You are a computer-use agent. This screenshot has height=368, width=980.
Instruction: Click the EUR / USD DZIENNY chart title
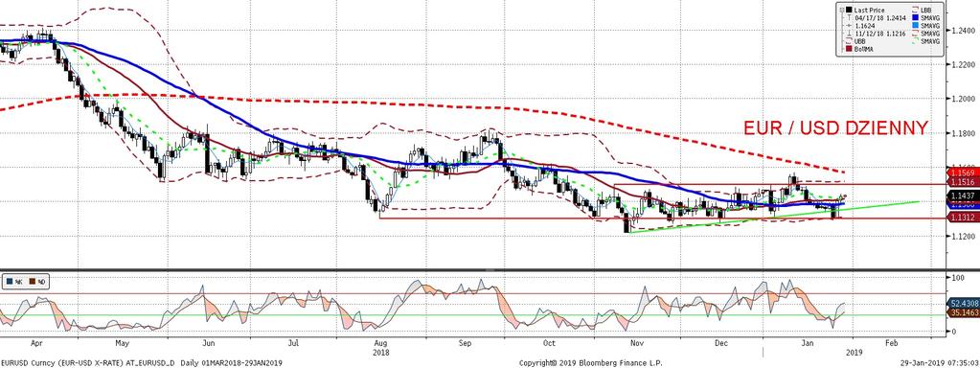835,127
